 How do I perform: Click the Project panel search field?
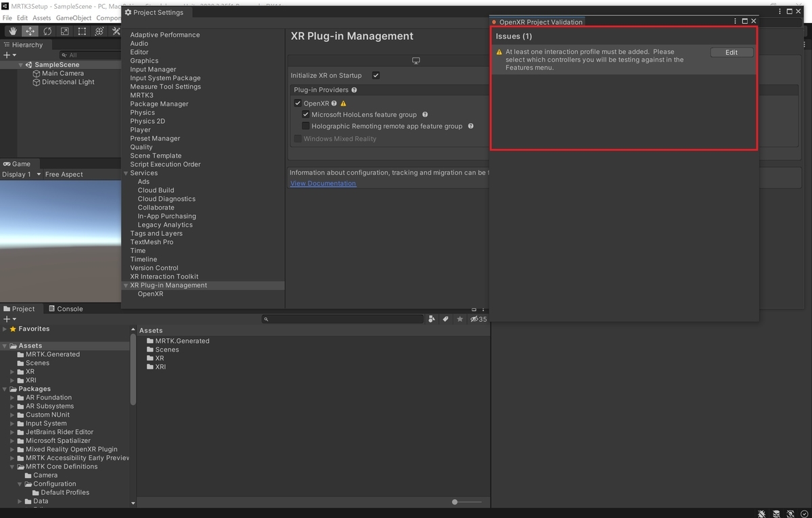341,319
